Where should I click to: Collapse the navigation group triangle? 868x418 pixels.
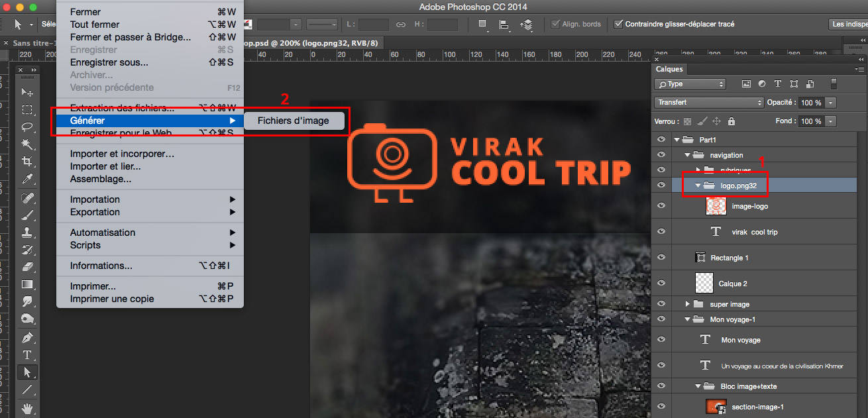click(x=688, y=155)
